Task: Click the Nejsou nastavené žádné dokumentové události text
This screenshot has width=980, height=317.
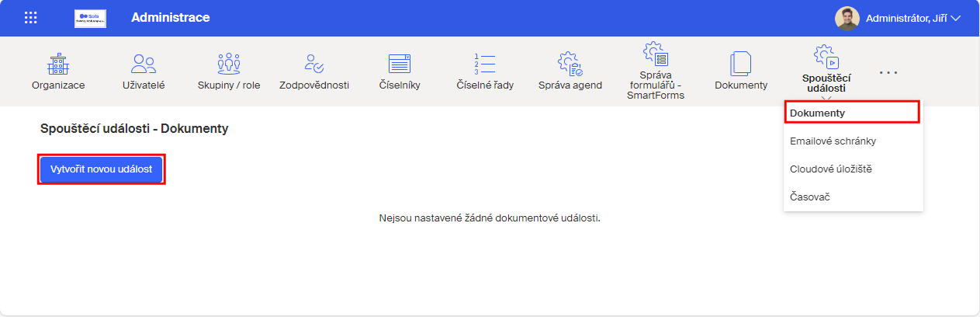Action: pos(490,218)
